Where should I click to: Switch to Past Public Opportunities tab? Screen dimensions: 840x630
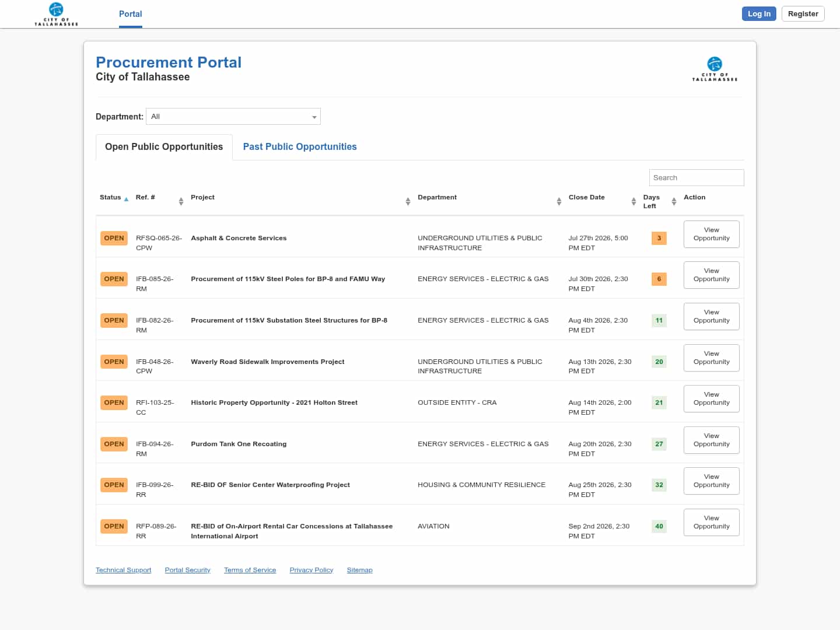click(300, 147)
